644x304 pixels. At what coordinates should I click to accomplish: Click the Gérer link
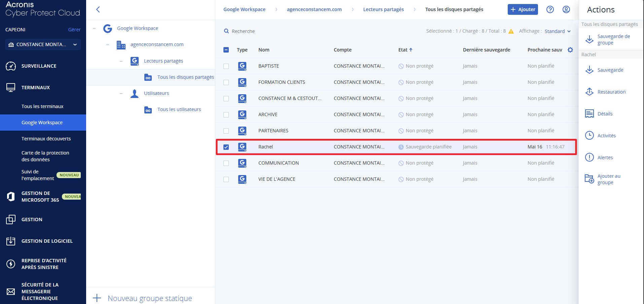click(74, 30)
